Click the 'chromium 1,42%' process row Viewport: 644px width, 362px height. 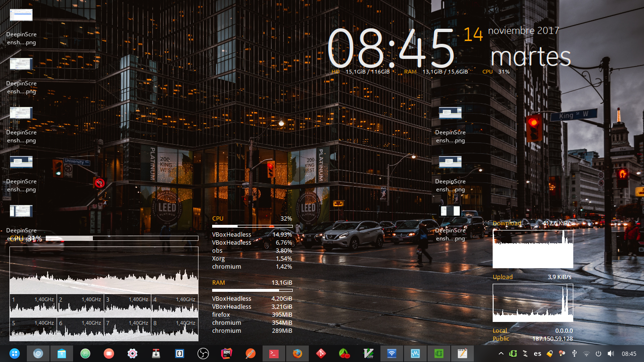(252, 266)
